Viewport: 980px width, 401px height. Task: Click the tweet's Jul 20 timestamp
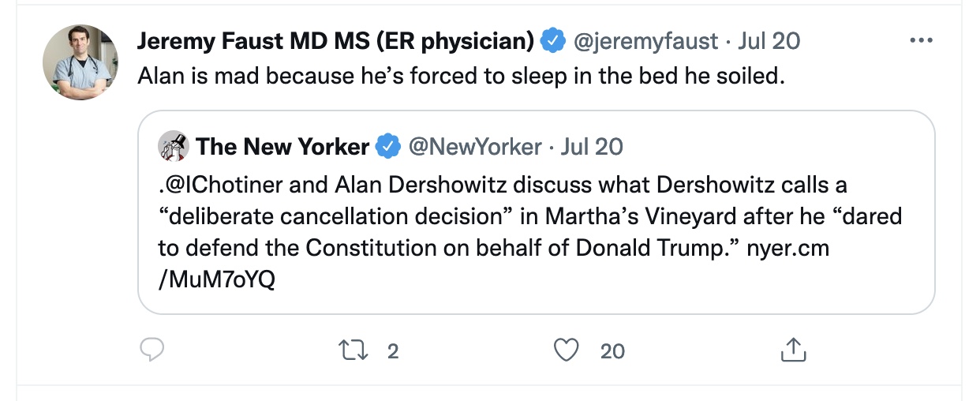(x=769, y=40)
